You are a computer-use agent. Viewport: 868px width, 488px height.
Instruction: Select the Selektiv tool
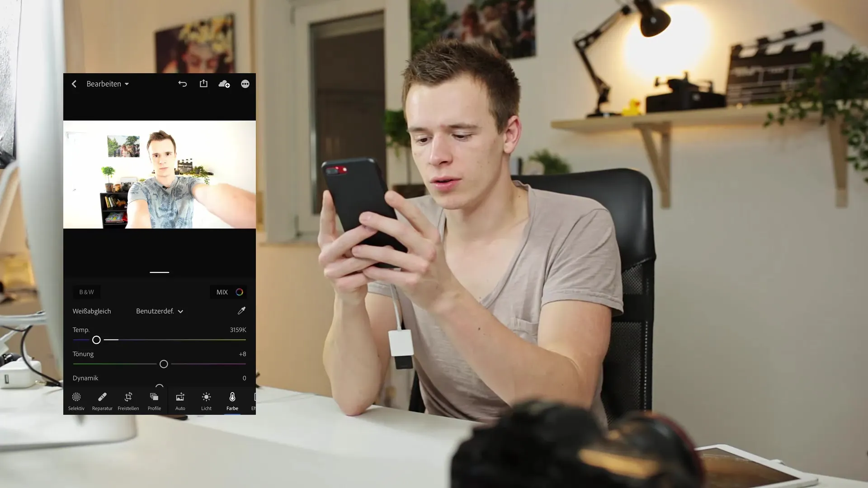click(x=76, y=401)
